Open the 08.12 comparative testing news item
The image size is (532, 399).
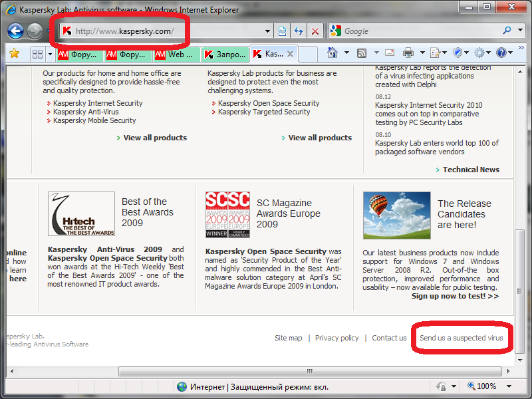point(429,114)
